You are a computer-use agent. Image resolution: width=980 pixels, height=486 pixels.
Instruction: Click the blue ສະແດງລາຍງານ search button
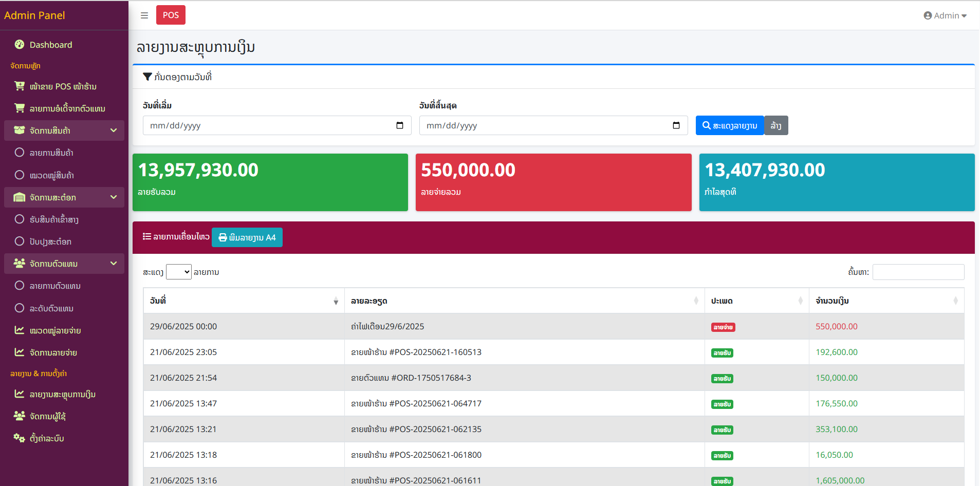click(730, 125)
